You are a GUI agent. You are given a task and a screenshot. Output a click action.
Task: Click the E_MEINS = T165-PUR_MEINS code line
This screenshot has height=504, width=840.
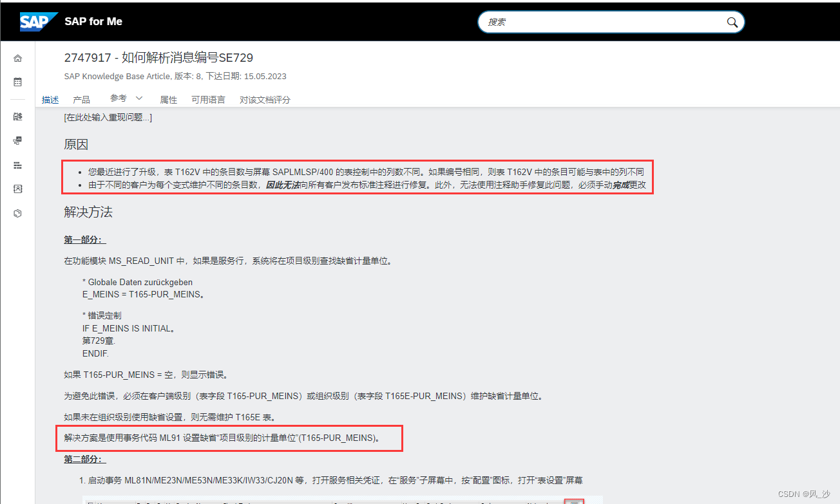click(x=143, y=295)
